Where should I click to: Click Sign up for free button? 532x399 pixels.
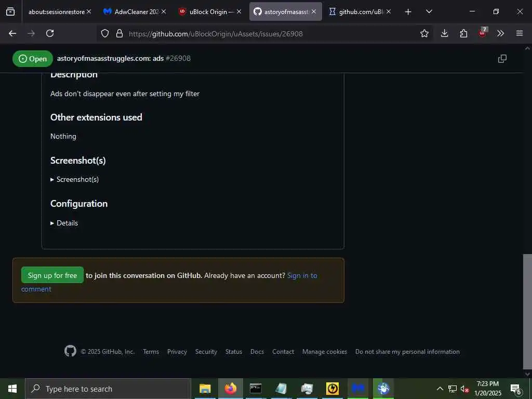tap(52, 275)
